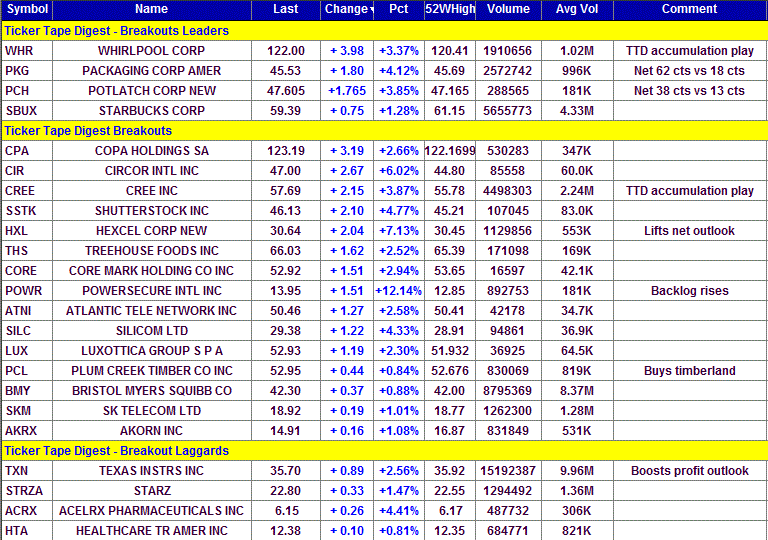Click TEXAS INSTRS INC name
The image size is (768, 540).
[152, 471]
